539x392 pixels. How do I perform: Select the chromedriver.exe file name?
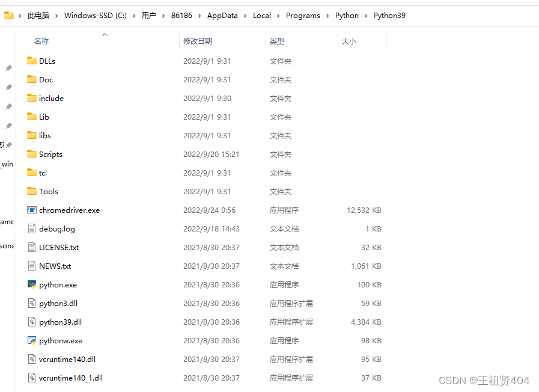point(69,210)
